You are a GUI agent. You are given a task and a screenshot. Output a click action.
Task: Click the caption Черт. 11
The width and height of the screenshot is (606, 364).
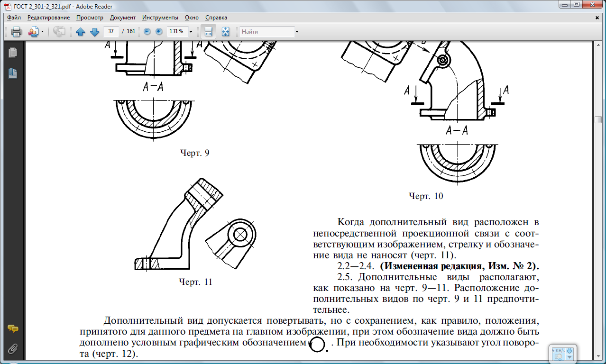coord(195,282)
